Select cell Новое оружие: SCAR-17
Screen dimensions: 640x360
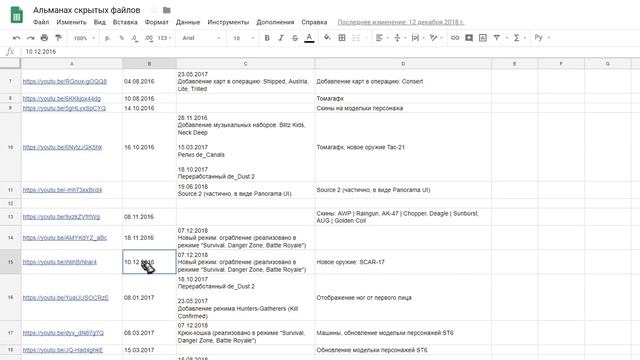pyautogui.click(x=403, y=262)
